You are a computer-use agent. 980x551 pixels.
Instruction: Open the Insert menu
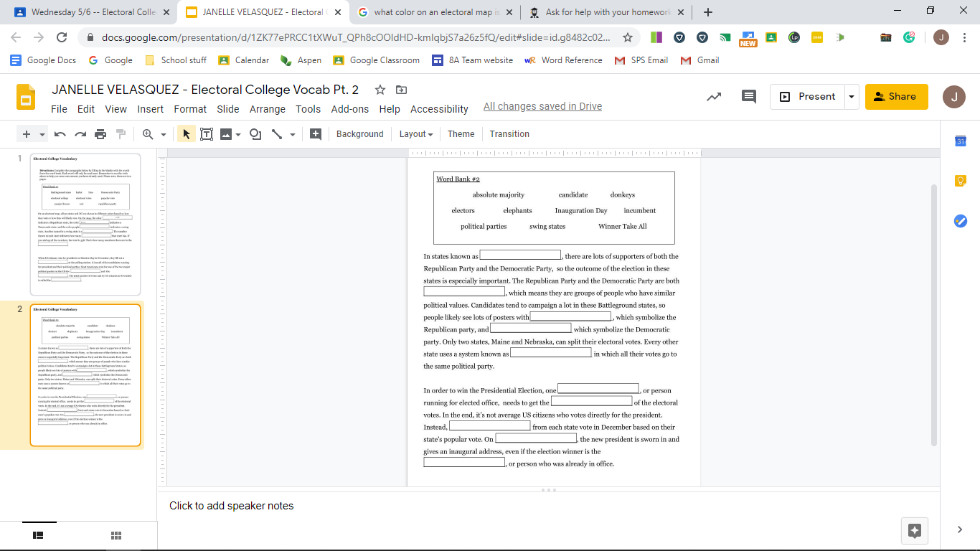point(151,109)
